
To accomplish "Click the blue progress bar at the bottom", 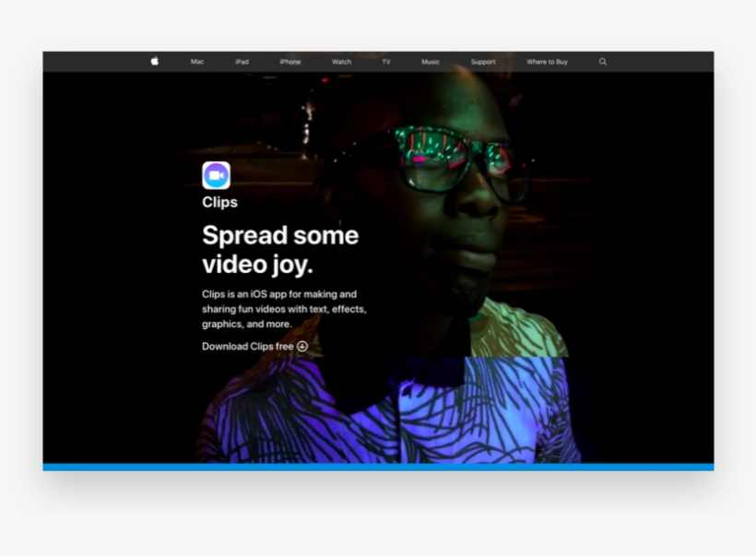I will [x=378, y=466].
